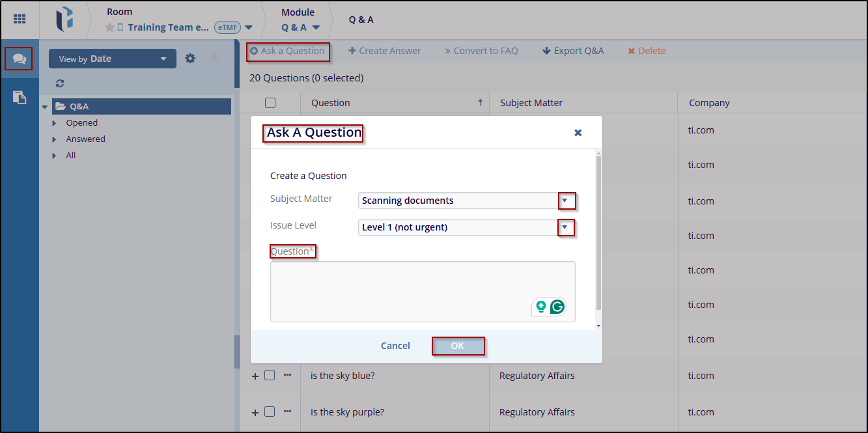Open the Subject Matter dropdown
The image size is (868, 433).
(565, 201)
